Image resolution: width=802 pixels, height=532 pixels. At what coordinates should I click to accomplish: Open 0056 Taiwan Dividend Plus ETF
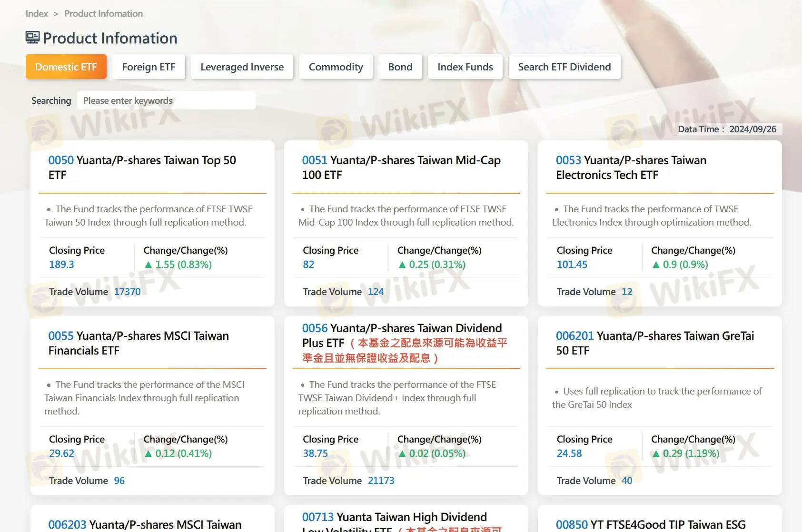click(x=402, y=328)
